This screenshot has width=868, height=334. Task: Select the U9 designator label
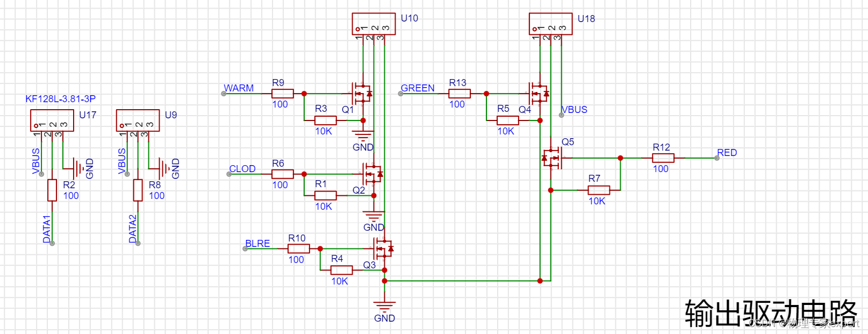tap(171, 115)
